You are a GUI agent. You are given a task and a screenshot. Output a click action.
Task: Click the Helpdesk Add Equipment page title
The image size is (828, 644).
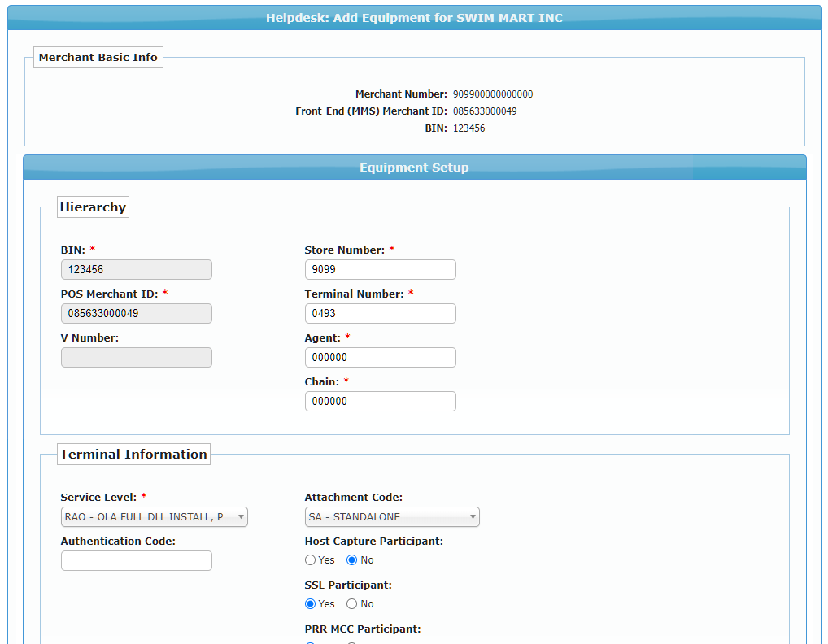(x=415, y=18)
